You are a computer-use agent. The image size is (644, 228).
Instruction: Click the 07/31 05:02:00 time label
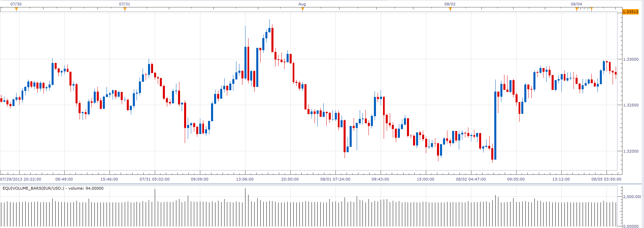coord(154,179)
